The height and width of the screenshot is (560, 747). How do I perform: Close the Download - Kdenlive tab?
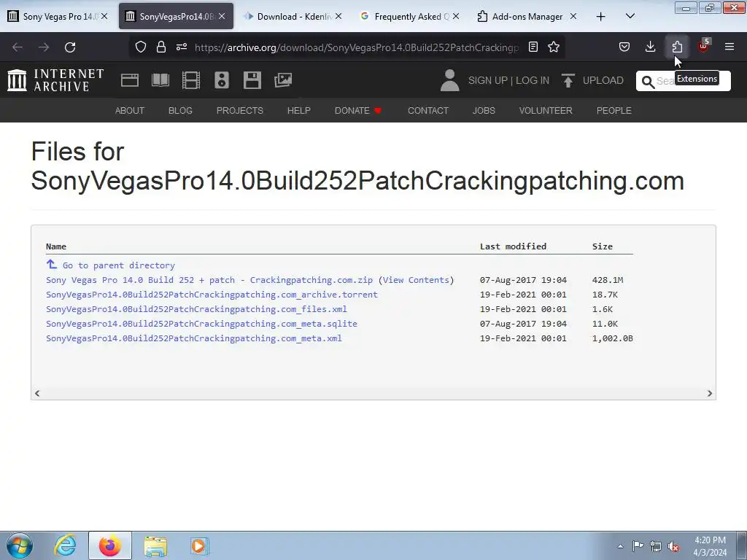(x=338, y=16)
